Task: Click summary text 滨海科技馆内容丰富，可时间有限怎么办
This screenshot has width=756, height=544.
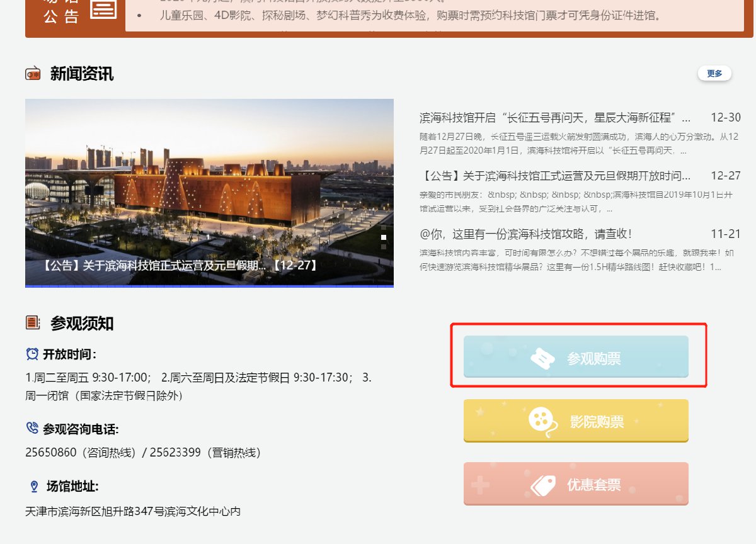Action: [576, 260]
